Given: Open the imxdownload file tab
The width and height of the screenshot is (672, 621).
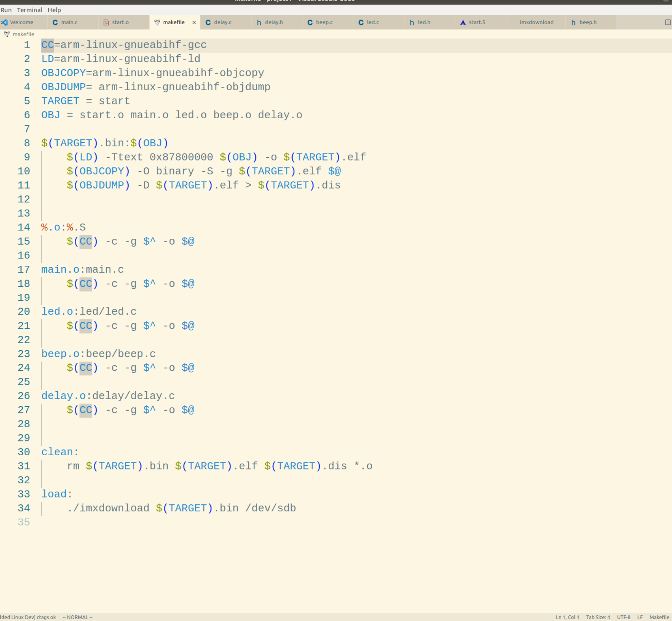Looking at the screenshot, I should pos(536,22).
